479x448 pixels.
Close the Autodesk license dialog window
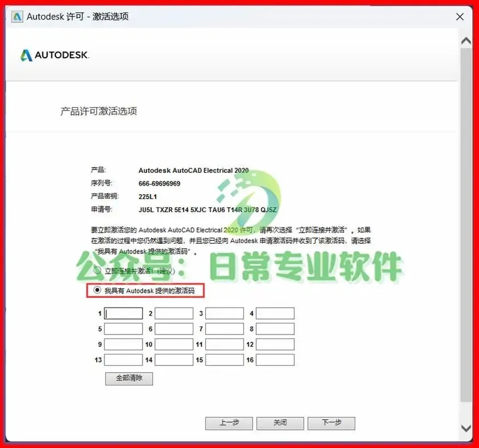460,17
